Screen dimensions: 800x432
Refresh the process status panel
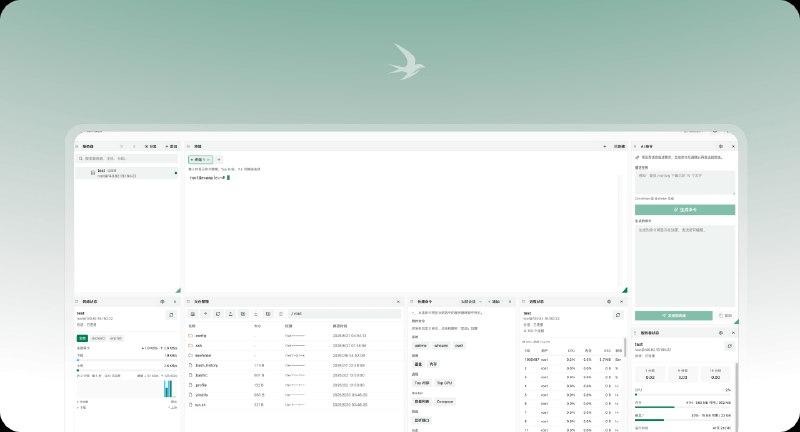pos(618,315)
